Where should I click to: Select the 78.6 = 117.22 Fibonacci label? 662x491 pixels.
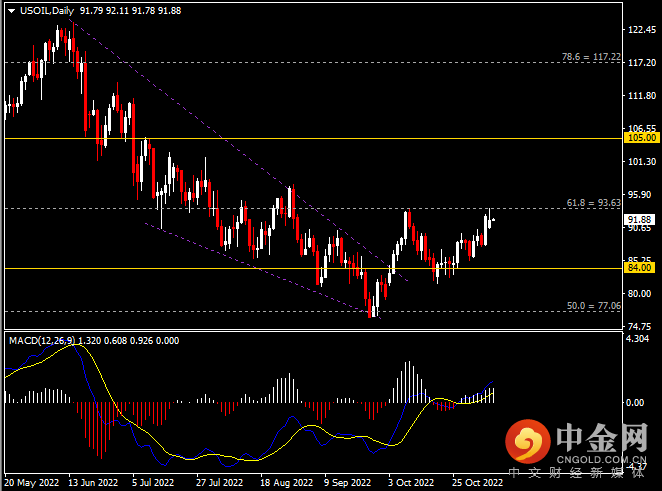coord(591,57)
